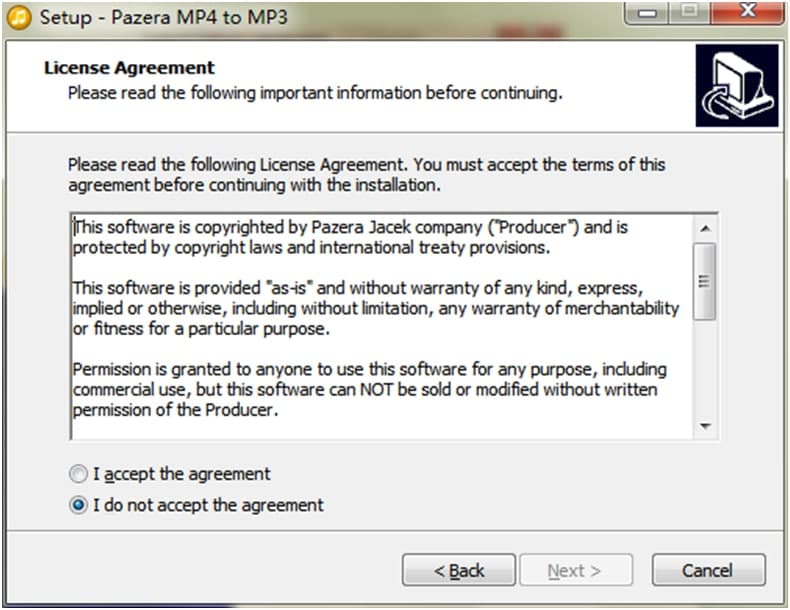Click the copyright paragraph in the license text
Screen dimensions: 790x610
(350, 237)
